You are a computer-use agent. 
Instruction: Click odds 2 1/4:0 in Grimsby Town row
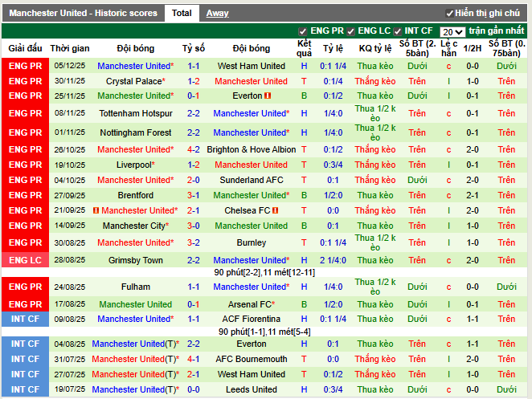point(333,260)
